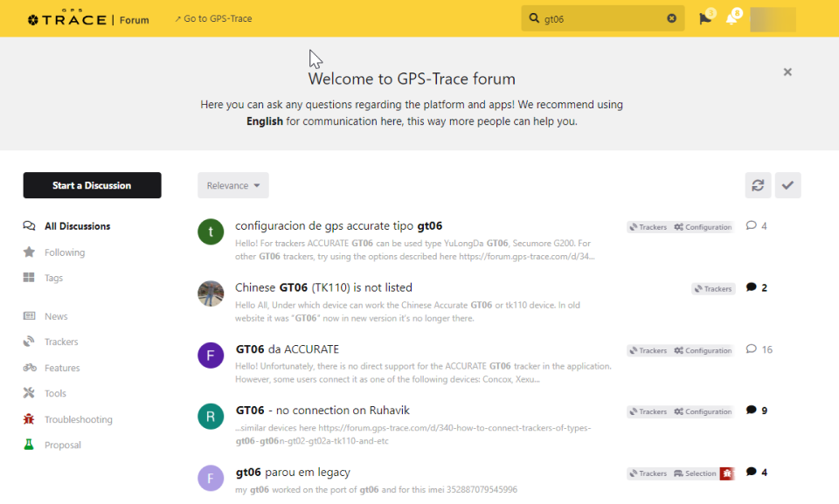Screen dimensions: 839x504
Task: Click the green 't' avatar on the configuracion post
Action: pos(211,231)
